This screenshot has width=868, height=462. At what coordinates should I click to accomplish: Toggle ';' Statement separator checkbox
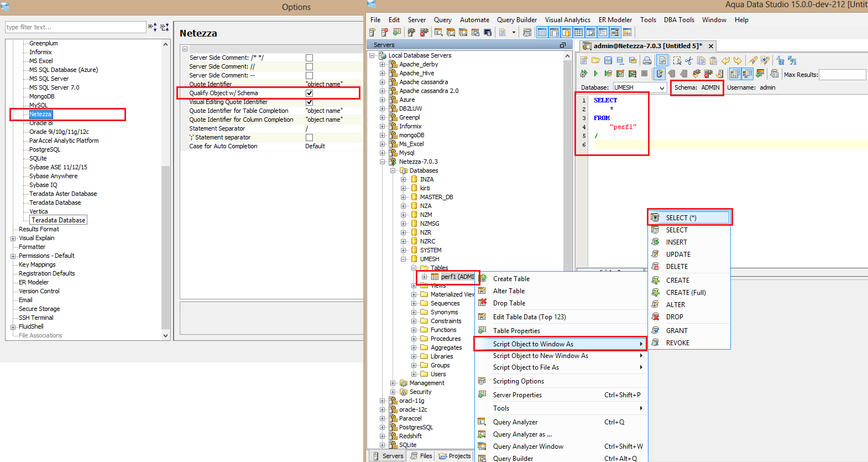(309, 137)
